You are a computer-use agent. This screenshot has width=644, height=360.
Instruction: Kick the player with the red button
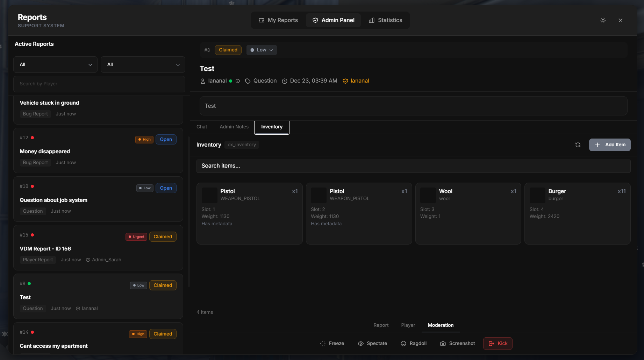coord(498,344)
